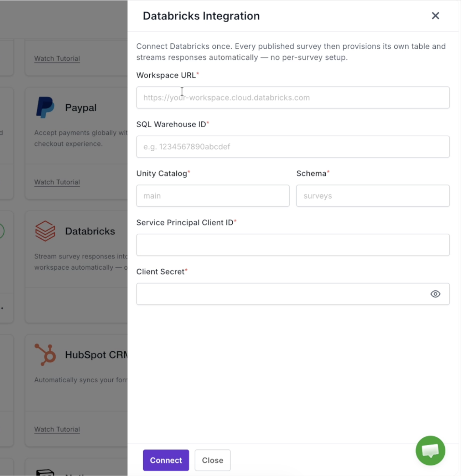Select the Databricks card title

click(x=90, y=231)
